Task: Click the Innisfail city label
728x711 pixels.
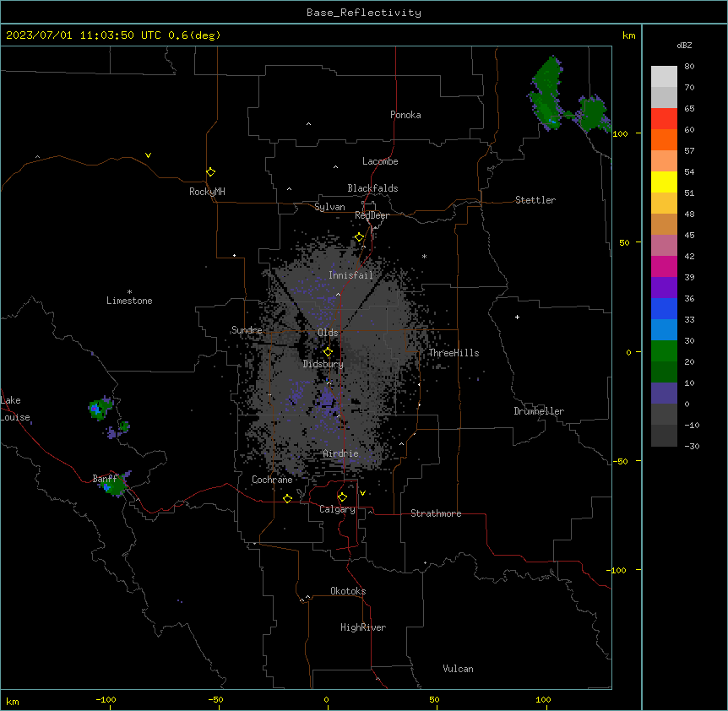Action: click(350, 275)
